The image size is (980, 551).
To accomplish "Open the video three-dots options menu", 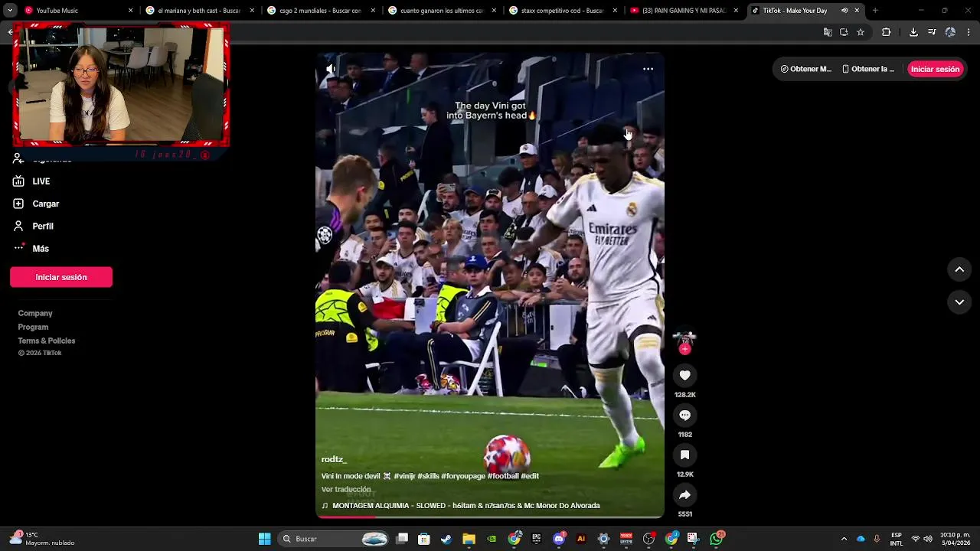I will click(x=648, y=69).
